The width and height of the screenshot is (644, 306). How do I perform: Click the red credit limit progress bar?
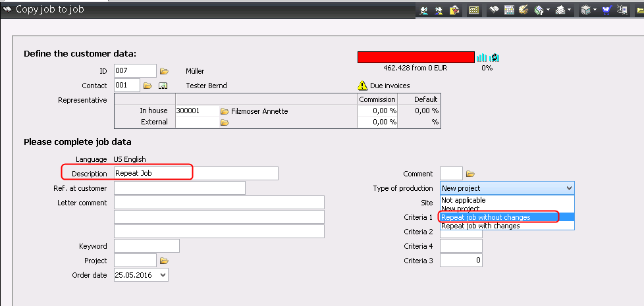(x=416, y=58)
